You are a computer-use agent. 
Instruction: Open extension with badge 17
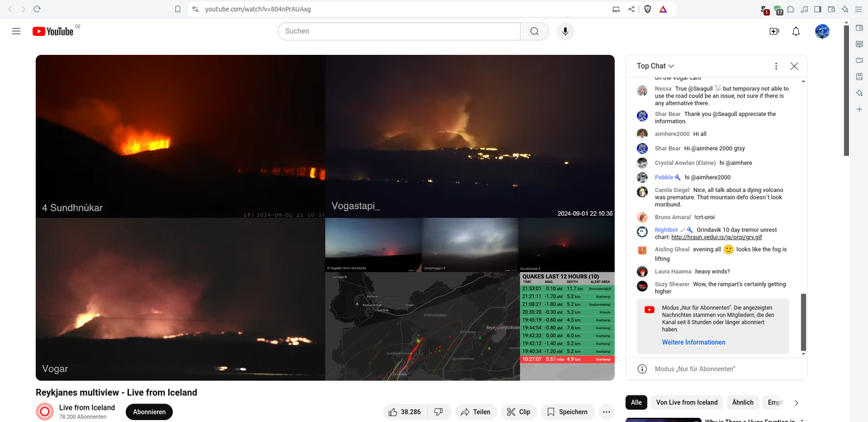[778, 9]
